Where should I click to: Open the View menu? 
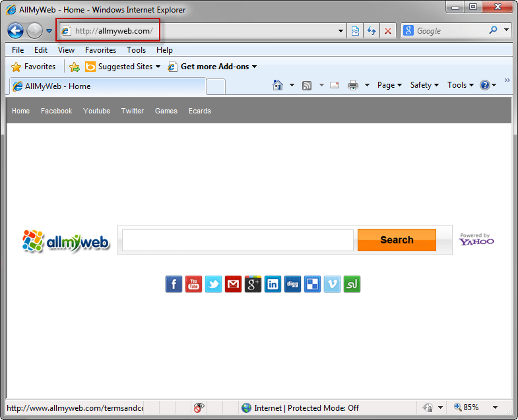pyautogui.click(x=66, y=50)
